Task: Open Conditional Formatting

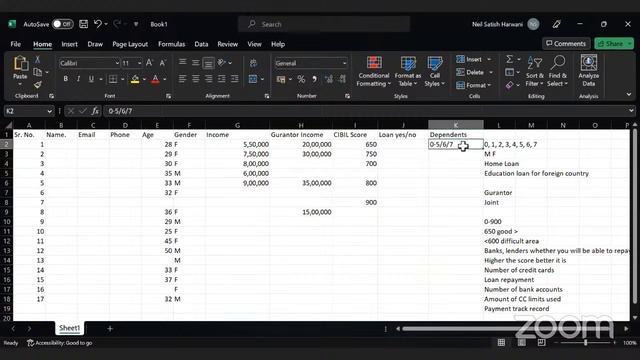Action: [x=374, y=71]
